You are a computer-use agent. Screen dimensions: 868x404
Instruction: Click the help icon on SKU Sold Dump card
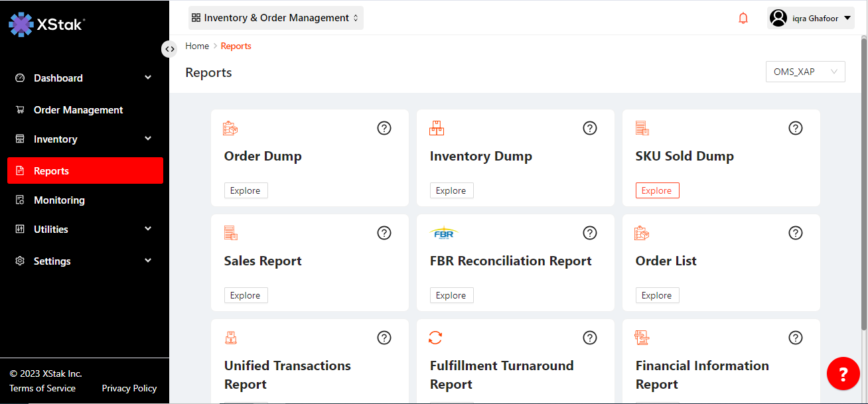click(x=796, y=128)
